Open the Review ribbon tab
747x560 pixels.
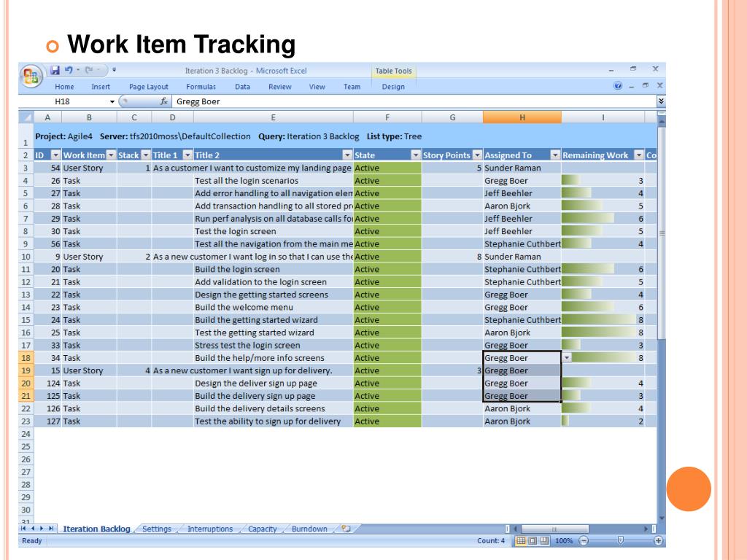pyautogui.click(x=279, y=87)
